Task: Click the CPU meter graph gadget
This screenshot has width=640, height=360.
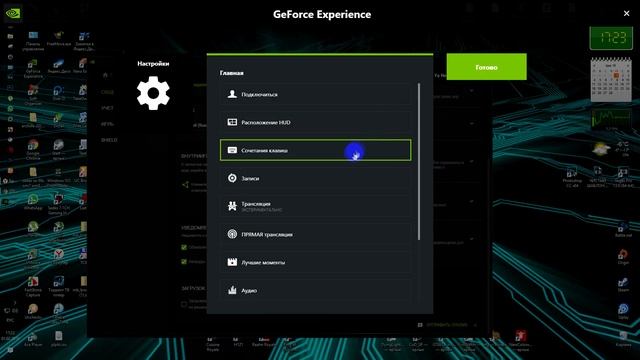Action: coord(611,119)
